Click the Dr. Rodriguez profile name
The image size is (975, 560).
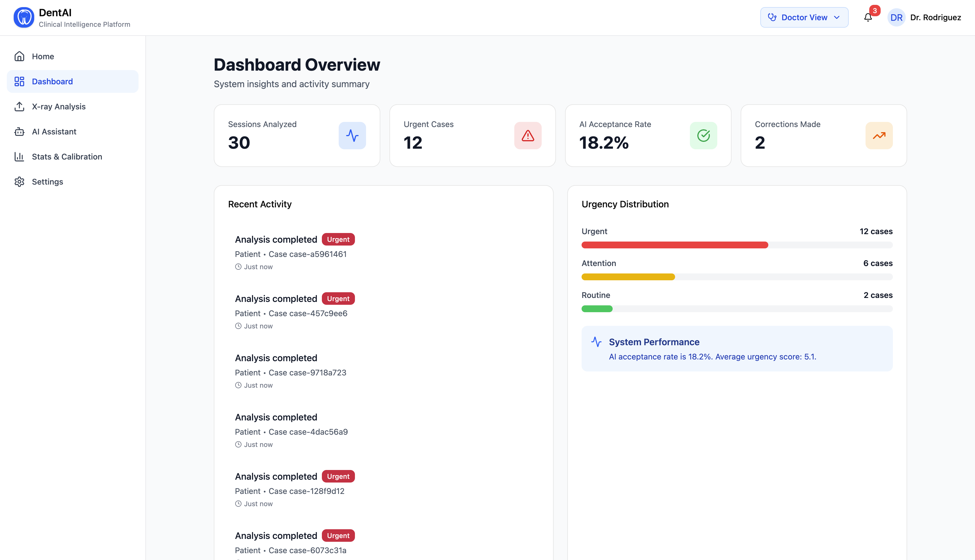click(935, 18)
